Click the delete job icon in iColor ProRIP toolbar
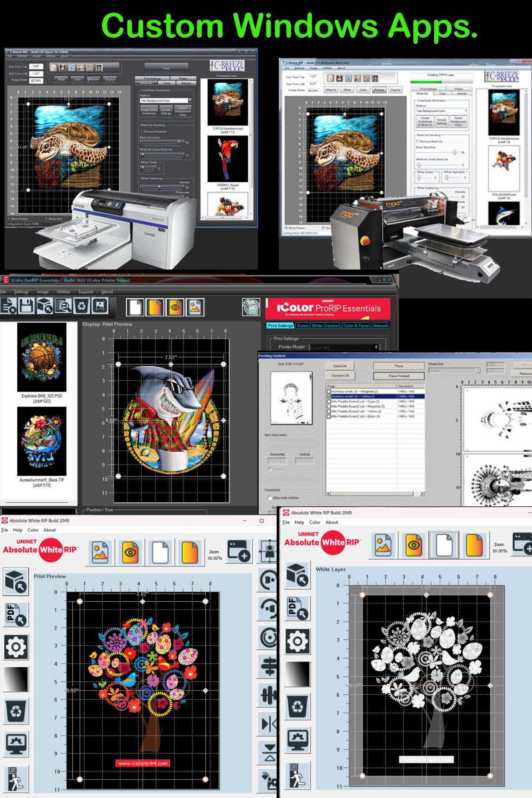 coord(8,306)
